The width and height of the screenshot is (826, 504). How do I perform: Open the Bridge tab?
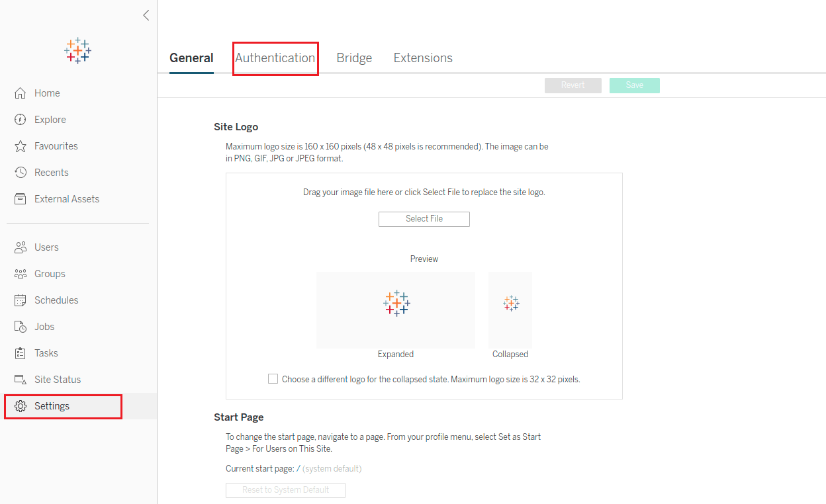click(x=354, y=58)
